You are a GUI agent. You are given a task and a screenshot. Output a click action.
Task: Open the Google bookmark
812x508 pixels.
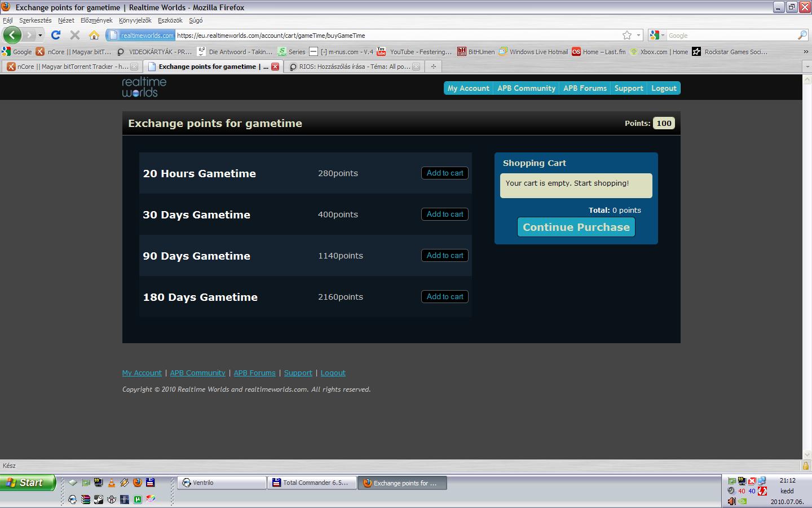(x=17, y=51)
